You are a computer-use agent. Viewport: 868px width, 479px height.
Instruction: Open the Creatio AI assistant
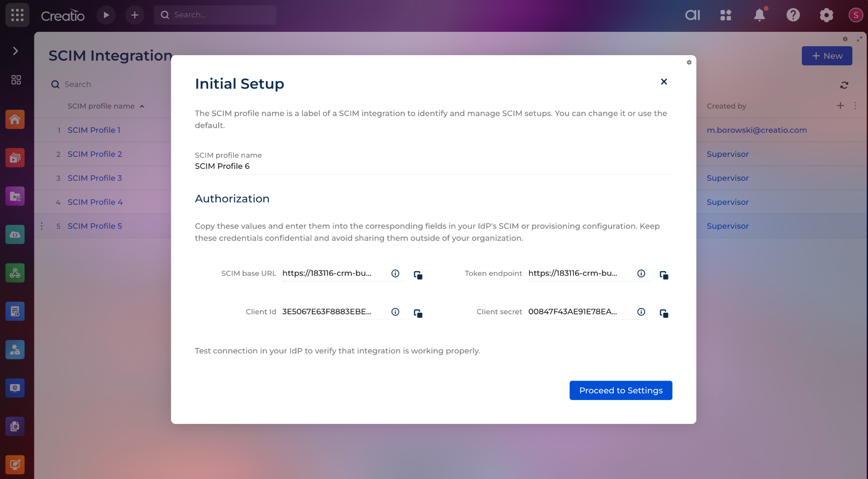[693, 15]
